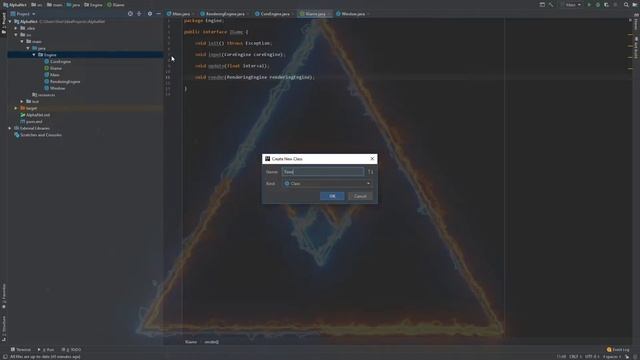The width and height of the screenshot is (640, 360).
Task: Open run configuration Main dropdown
Action: coord(571,5)
